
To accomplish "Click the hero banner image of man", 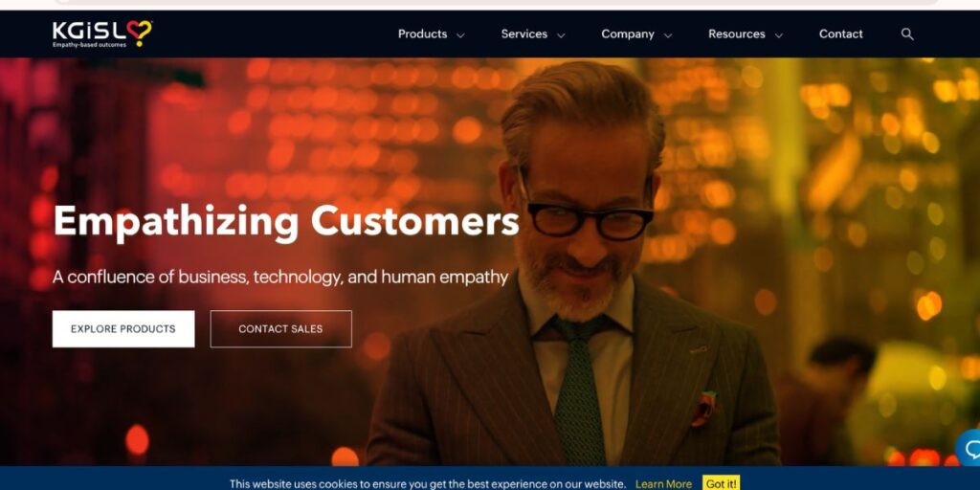I will [572, 262].
